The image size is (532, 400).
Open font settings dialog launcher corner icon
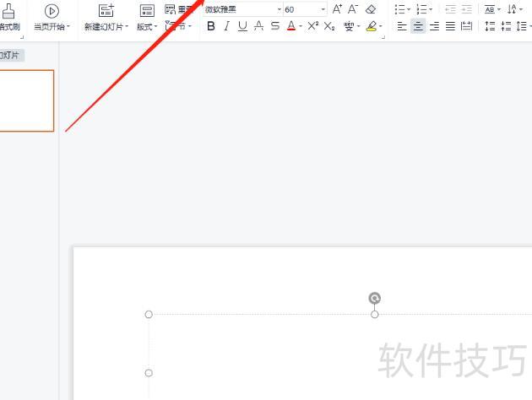click(x=383, y=37)
